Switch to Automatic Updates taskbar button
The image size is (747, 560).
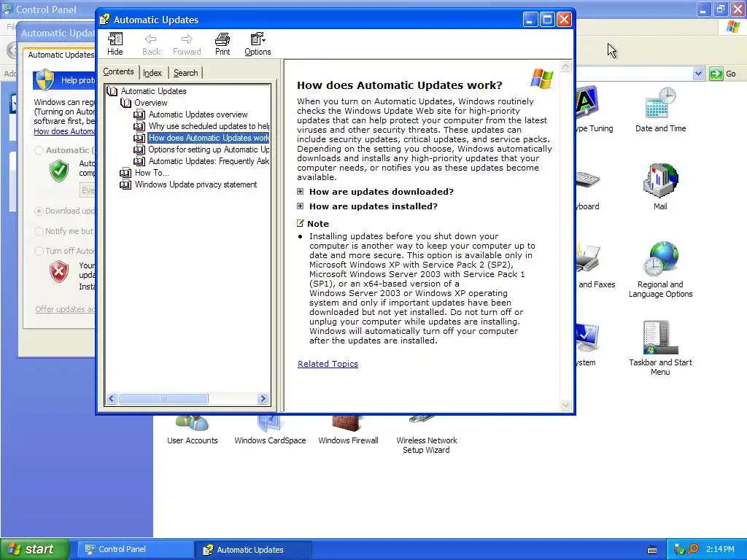point(253,550)
